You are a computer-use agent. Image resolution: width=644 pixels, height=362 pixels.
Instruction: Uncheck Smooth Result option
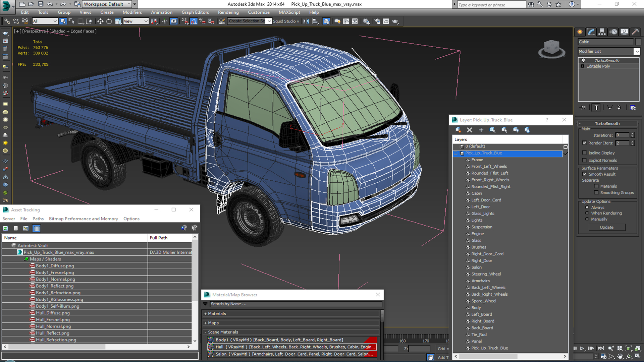click(585, 174)
